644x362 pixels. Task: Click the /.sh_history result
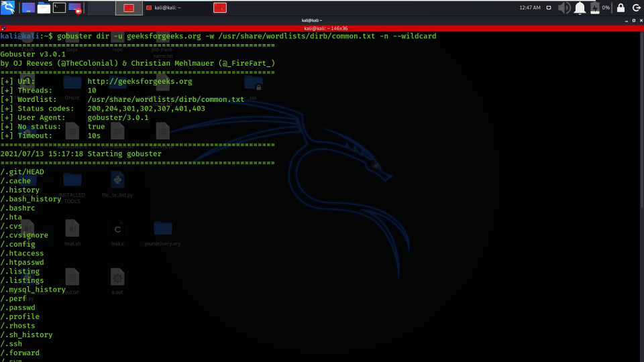click(x=26, y=335)
